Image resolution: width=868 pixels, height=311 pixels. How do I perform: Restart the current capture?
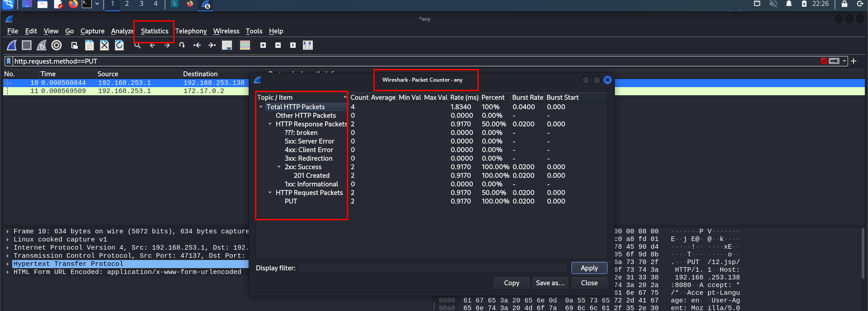[42, 45]
